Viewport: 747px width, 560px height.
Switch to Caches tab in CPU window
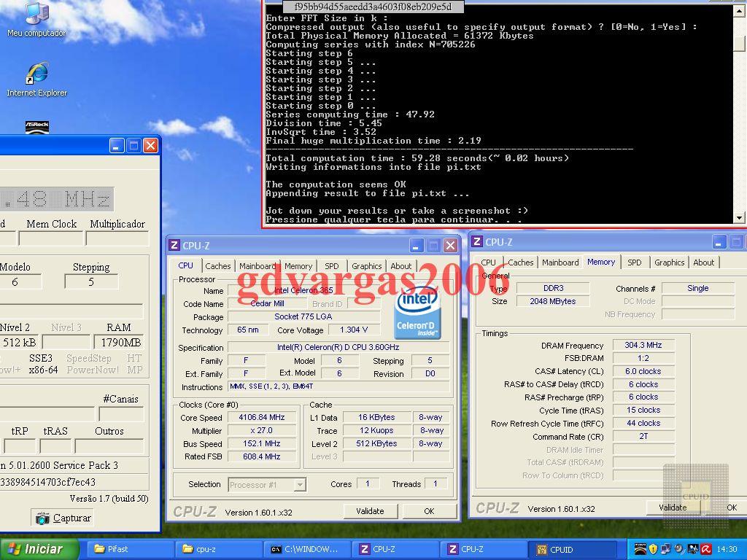point(217,266)
